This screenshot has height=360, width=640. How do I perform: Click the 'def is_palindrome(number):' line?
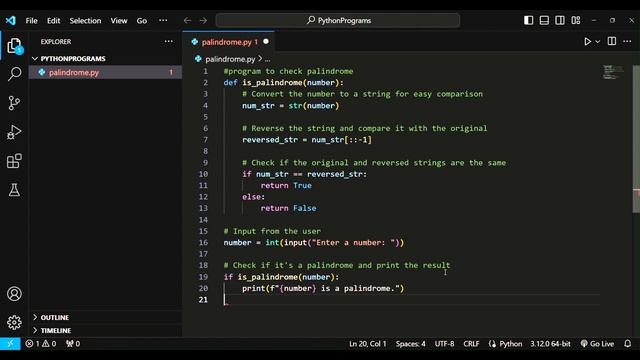[284, 82]
